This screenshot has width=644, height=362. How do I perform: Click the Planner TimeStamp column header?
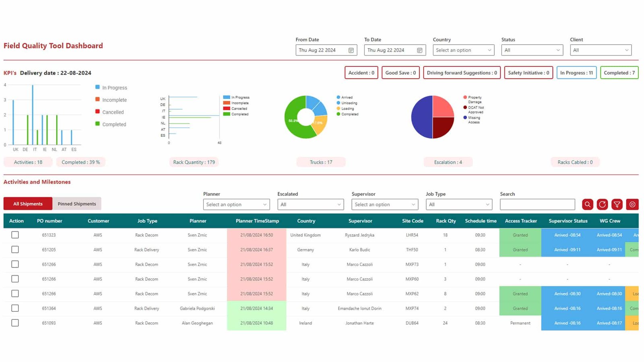[x=257, y=221]
